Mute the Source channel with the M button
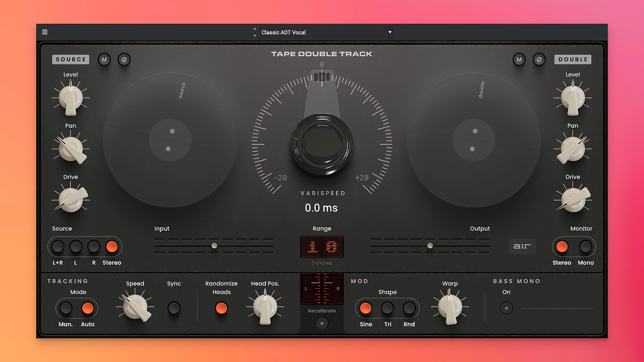This screenshot has height=362, width=644. 104,59
